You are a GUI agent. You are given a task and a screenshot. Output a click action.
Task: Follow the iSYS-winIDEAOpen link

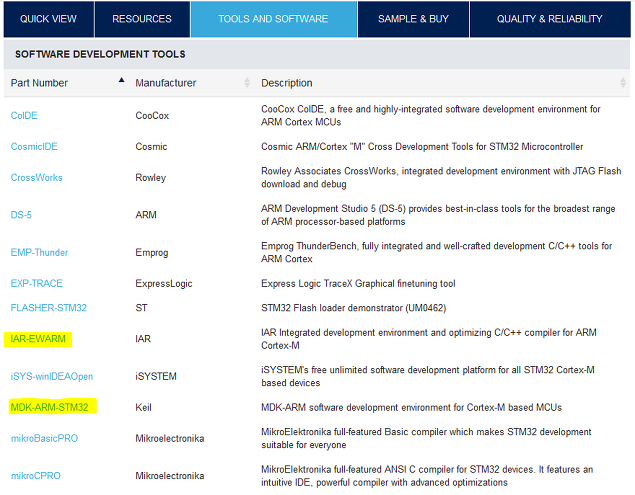click(52, 376)
